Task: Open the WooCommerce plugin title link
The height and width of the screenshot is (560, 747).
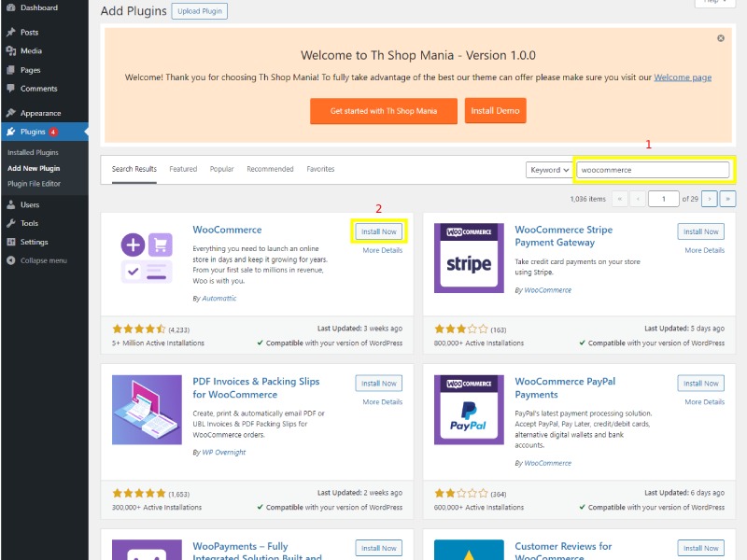Action: (x=227, y=230)
